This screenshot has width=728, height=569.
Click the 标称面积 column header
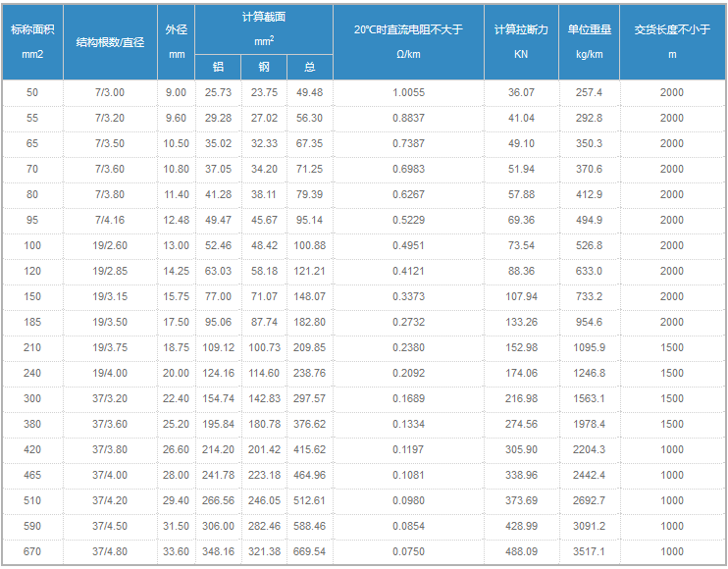pyautogui.click(x=32, y=41)
